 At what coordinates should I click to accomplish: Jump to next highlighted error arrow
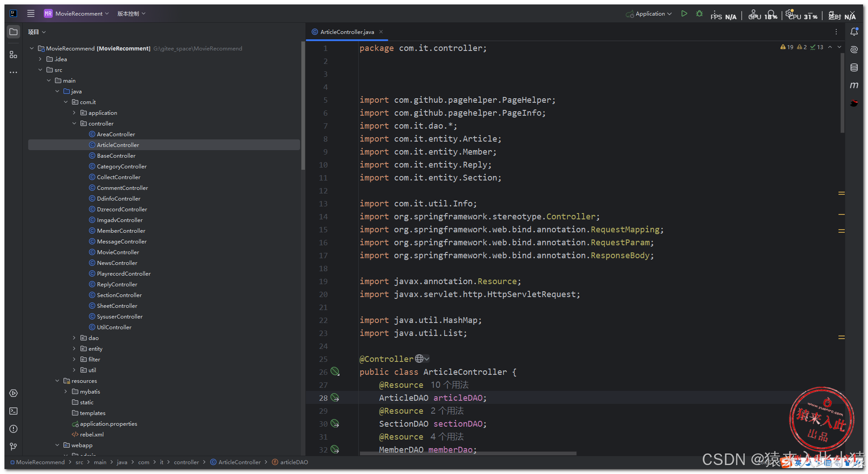(839, 47)
